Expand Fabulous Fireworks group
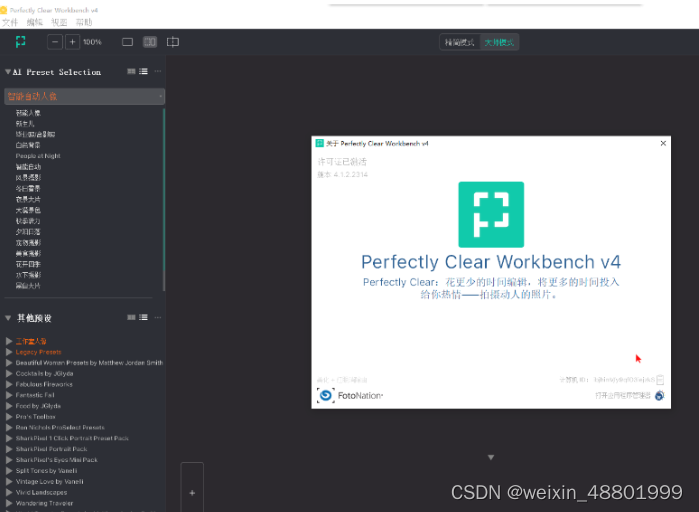699x512 pixels. (x=9, y=384)
